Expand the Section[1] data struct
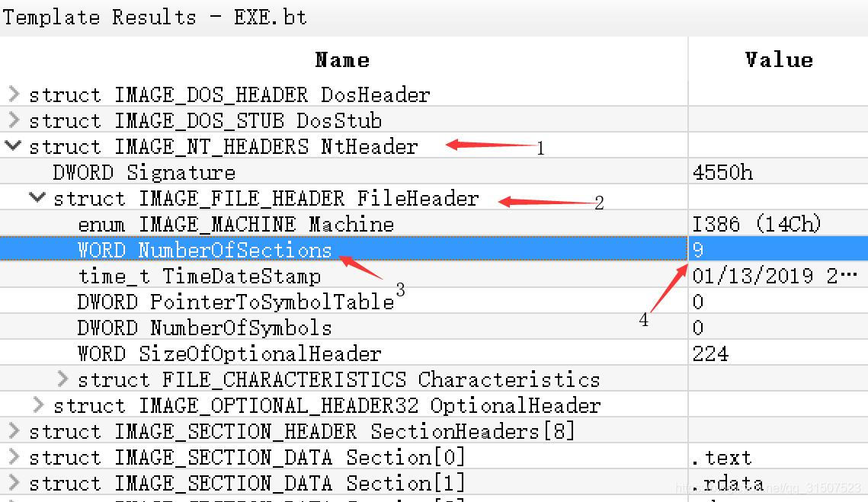 pyautogui.click(x=14, y=483)
